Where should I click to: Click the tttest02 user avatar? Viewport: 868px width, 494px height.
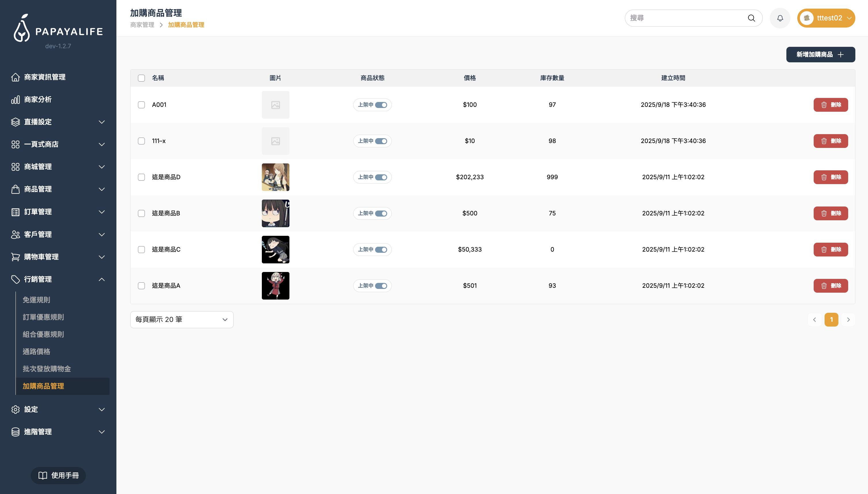click(x=806, y=18)
